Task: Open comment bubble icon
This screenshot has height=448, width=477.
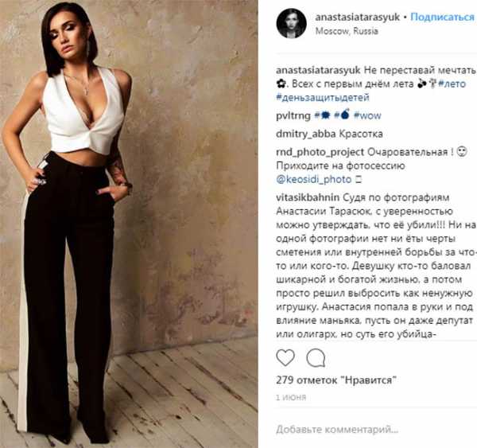Action: tap(316, 357)
